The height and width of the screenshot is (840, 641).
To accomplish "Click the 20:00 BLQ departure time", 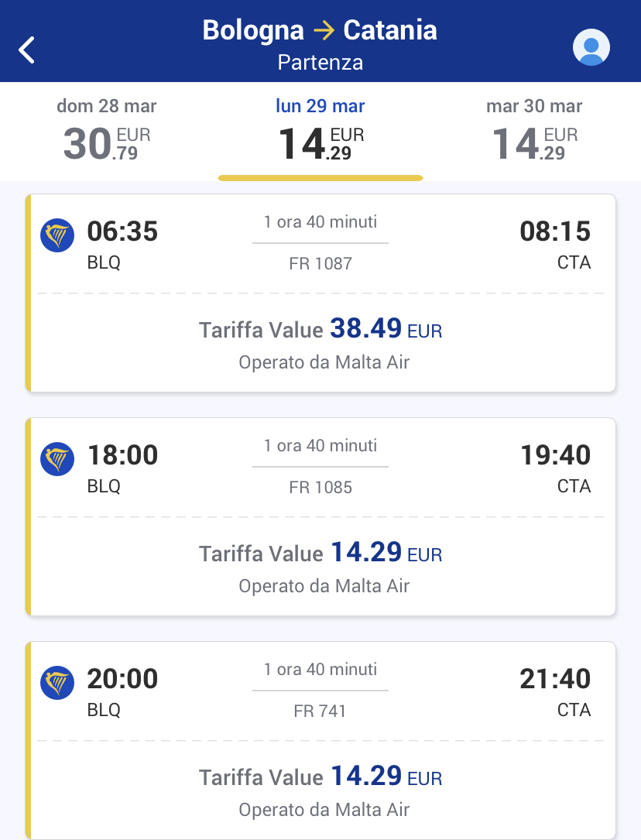I will pyautogui.click(x=122, y=680).
